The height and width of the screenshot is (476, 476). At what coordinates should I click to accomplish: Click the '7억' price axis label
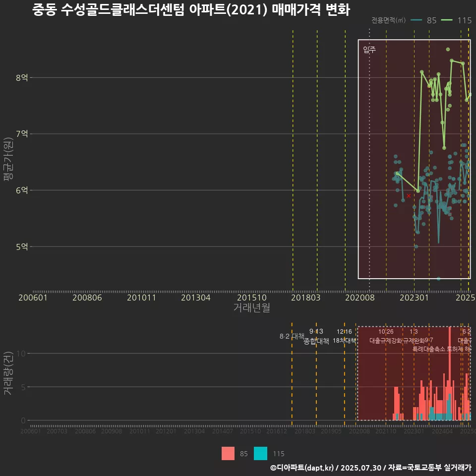click(x=22, y=133)
